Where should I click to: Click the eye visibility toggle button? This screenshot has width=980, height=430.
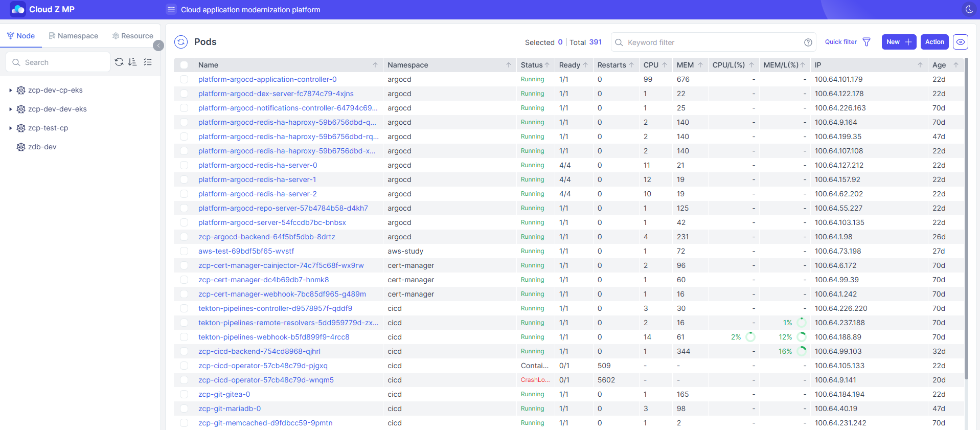click(x=961, y=42)
